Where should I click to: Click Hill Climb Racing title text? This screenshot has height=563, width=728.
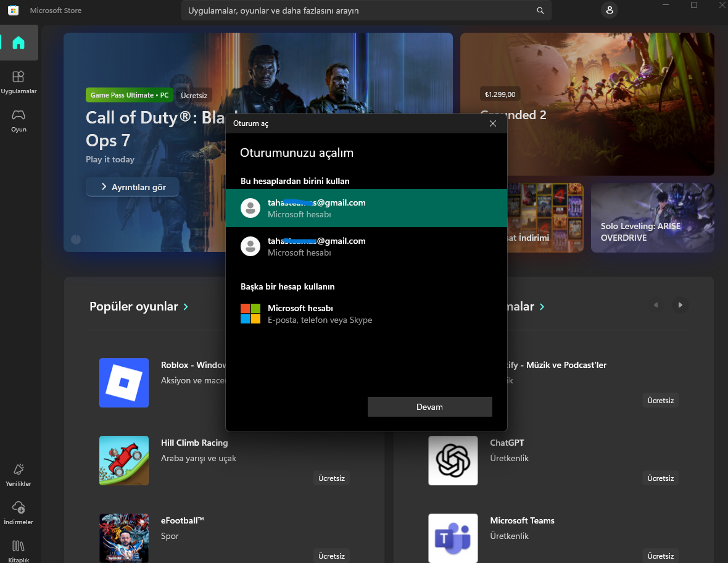(194, 443)
